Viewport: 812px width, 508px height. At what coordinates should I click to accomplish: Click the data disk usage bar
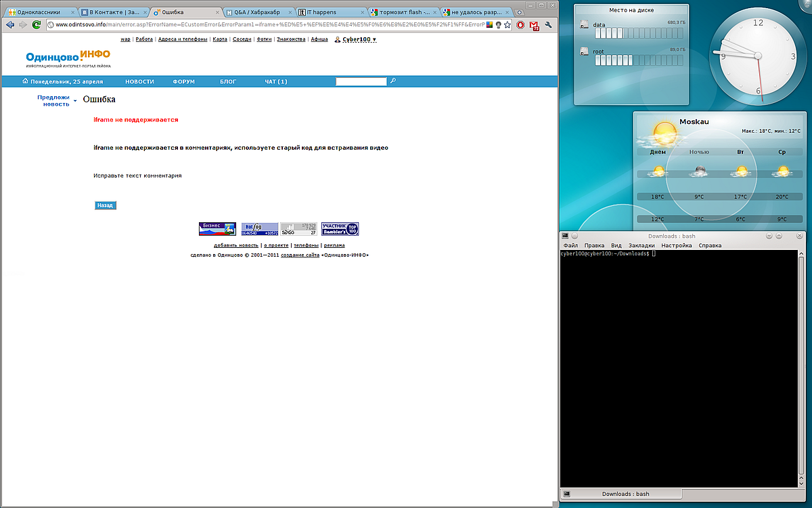coord(639,33)
